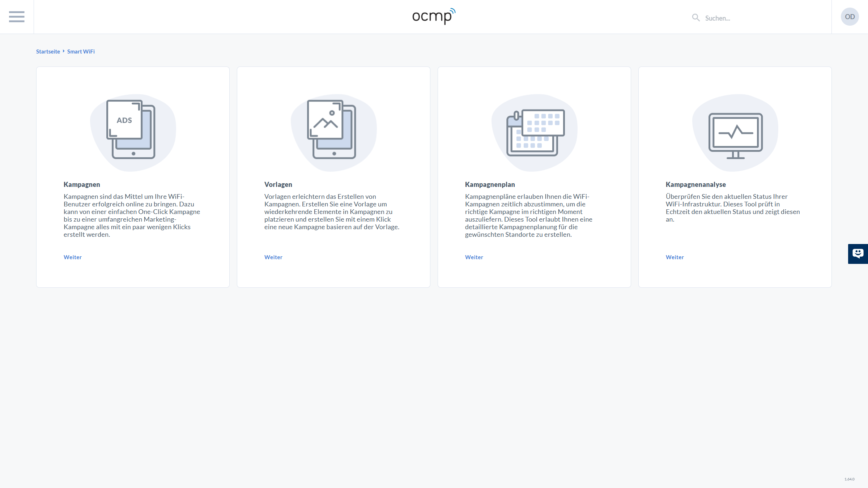Select the Vorlagen card heading
This screenshot has width=868, height=488.
coord(278,184)
